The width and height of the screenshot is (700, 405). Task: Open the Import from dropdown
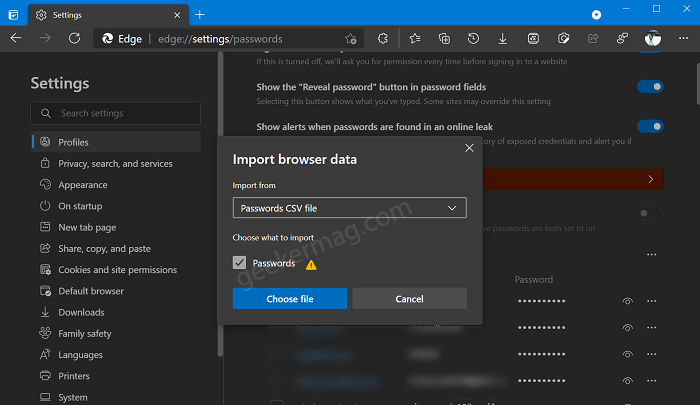pos(350,208)
